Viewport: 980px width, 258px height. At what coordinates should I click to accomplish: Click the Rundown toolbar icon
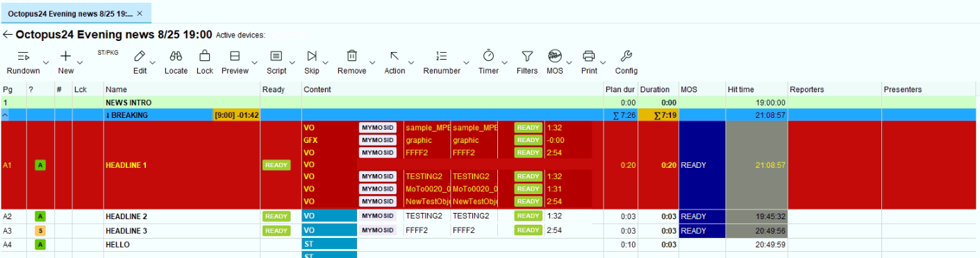point(23,56)
